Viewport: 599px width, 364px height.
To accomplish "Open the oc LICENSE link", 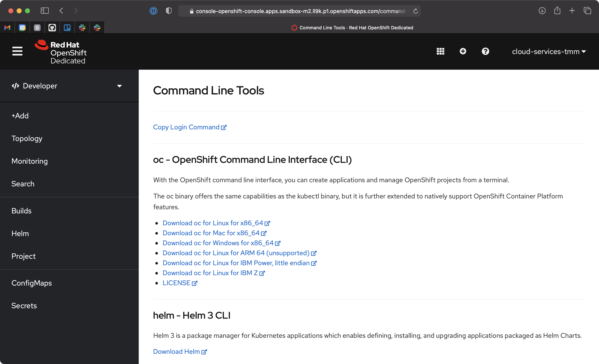I will (x=177, y=283).
